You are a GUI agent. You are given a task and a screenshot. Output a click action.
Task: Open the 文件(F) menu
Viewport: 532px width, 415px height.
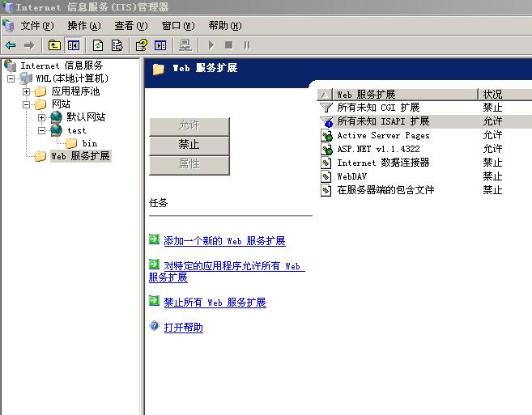tap(37, 26)
